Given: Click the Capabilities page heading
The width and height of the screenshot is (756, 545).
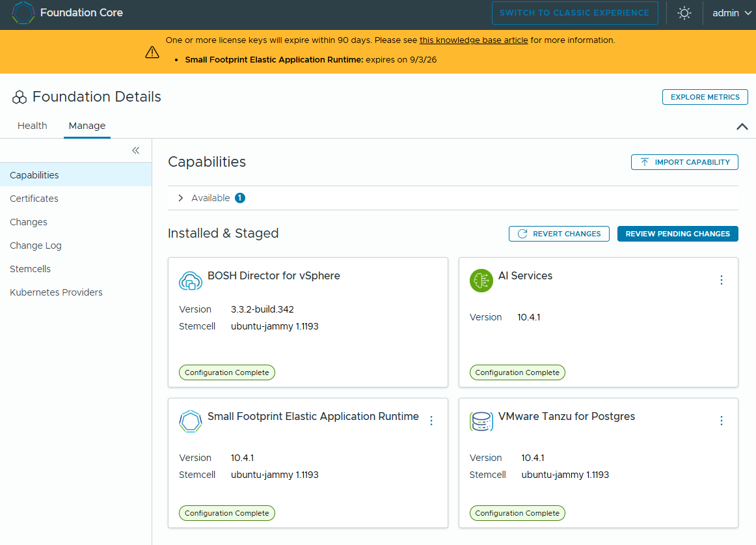Looking at the screenshot, I should tap(207, 161).
